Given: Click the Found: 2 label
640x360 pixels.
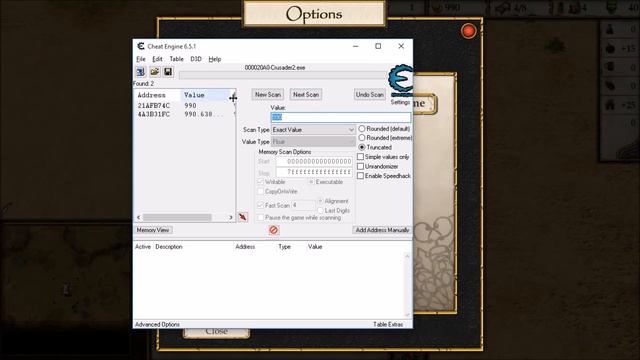Looking at the screenshot, I should [143, 84].
